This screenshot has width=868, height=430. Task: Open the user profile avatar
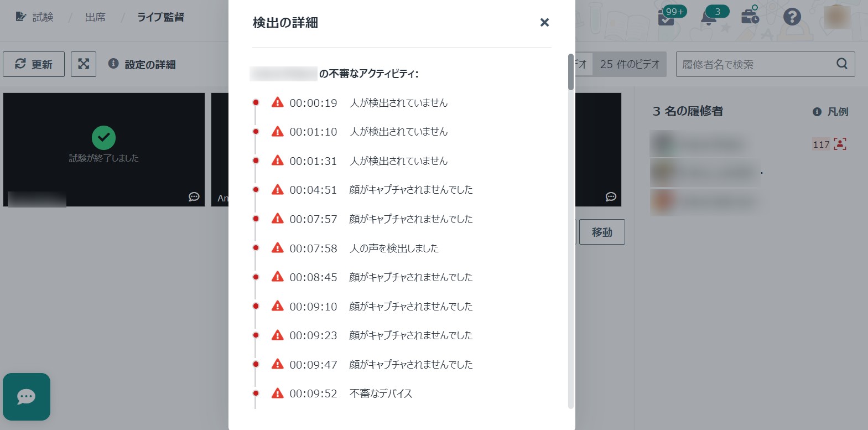coord(837,17)
